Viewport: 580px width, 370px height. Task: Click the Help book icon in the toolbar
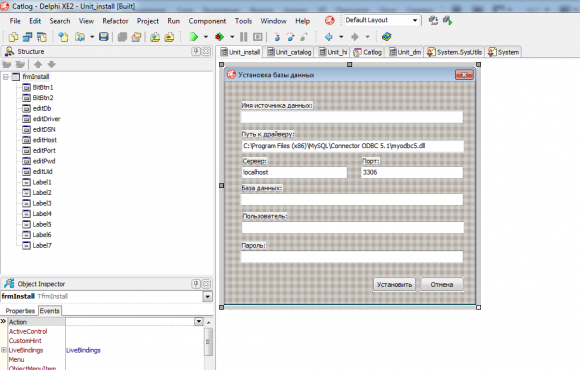(387, 37)
